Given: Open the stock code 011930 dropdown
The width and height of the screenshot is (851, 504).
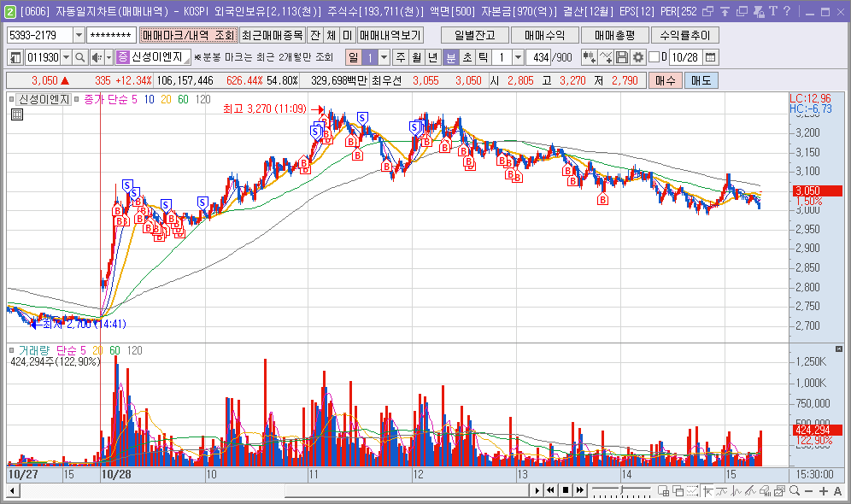Looking at the screenshot, I should [66, 57].
